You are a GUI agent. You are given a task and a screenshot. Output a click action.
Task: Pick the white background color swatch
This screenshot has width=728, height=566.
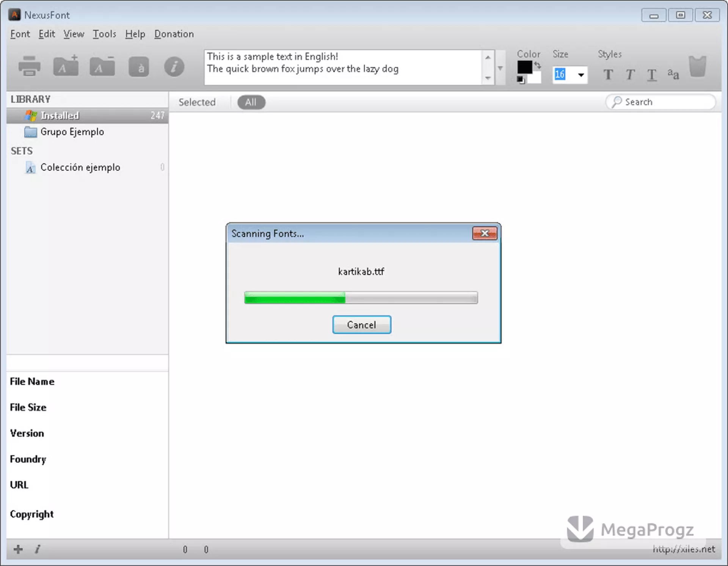click(534, 78)
